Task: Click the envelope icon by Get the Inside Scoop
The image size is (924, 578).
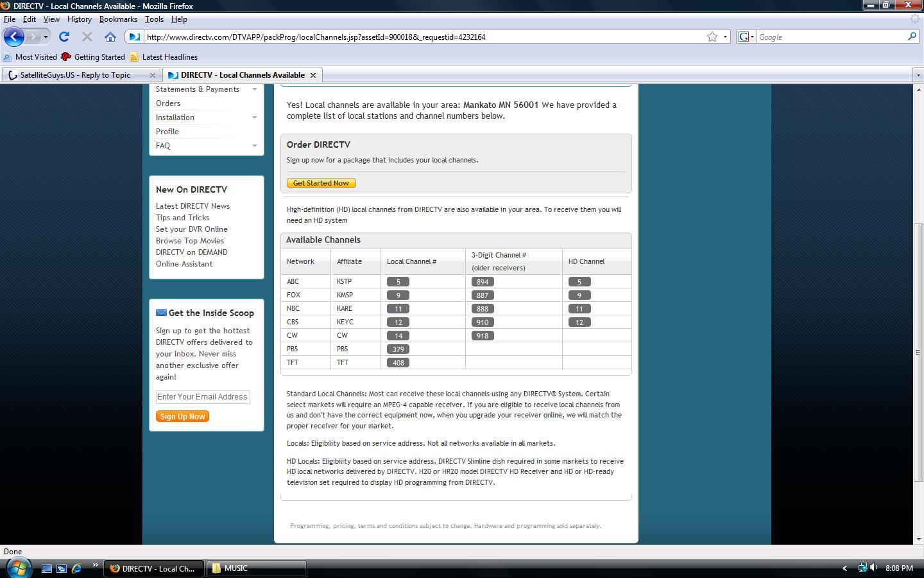Action: 161,313
